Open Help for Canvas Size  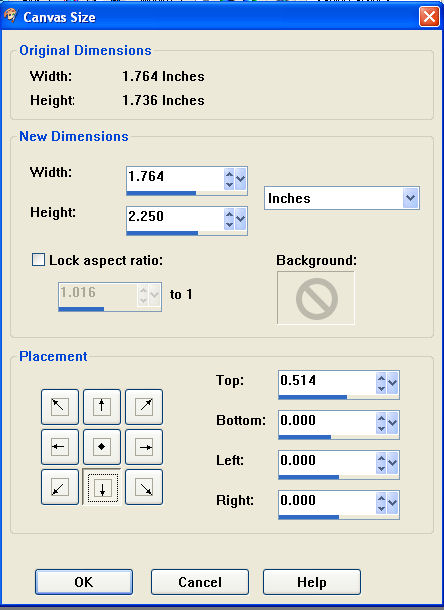(x=312, y=582)
